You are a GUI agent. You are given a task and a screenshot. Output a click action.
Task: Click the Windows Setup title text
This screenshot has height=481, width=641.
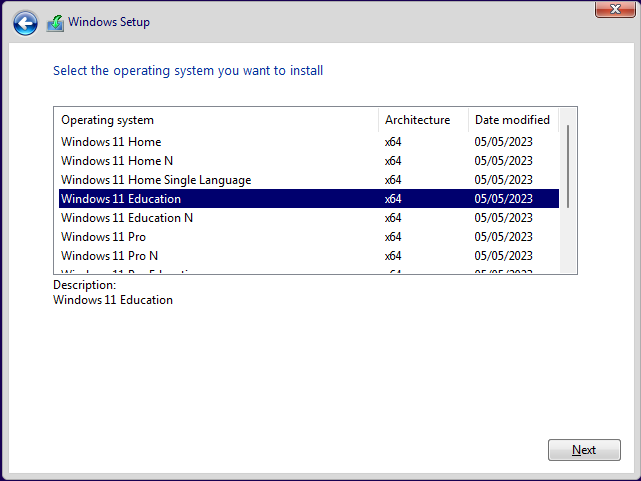109,22
